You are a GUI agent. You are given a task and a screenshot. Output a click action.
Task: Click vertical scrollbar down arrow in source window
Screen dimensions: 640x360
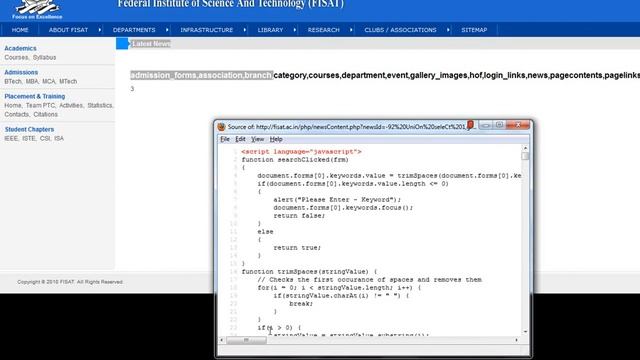(x=525, y=332)
